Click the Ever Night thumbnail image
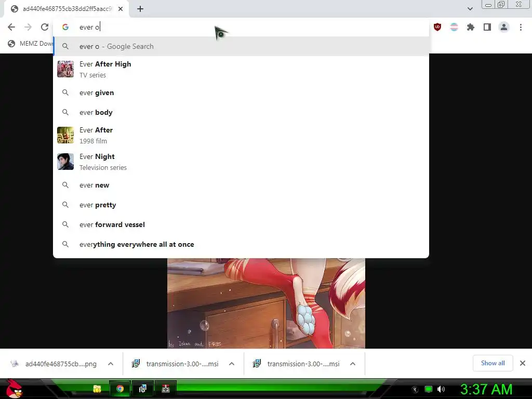The height and width of the screenshot is (399, 532). tap(65, 162)
